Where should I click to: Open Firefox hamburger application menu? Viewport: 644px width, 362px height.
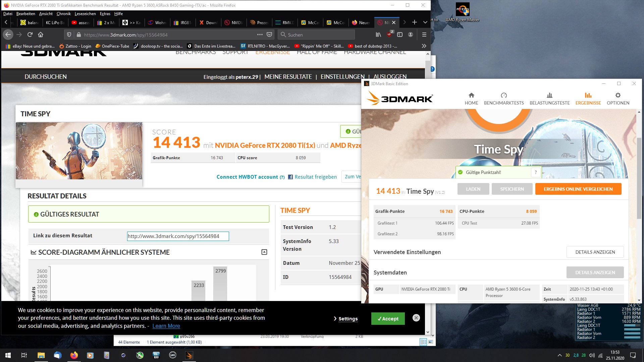(x=424, y=35)
